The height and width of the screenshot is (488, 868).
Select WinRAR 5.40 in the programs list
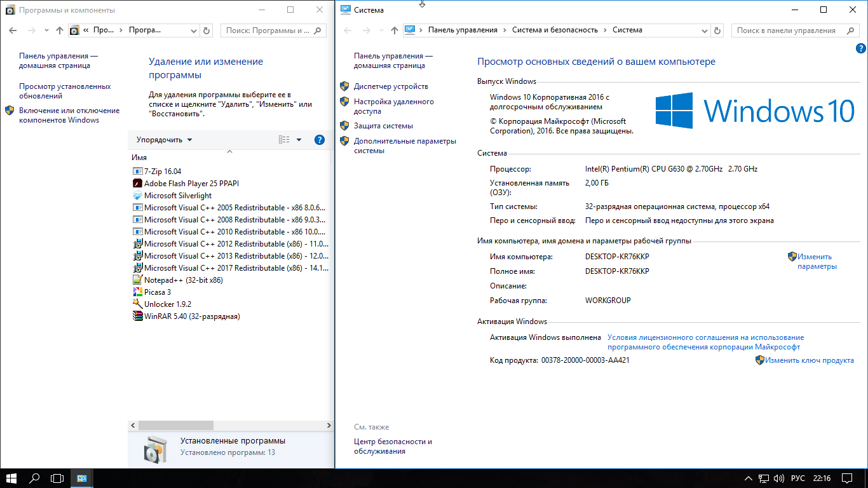191,316
